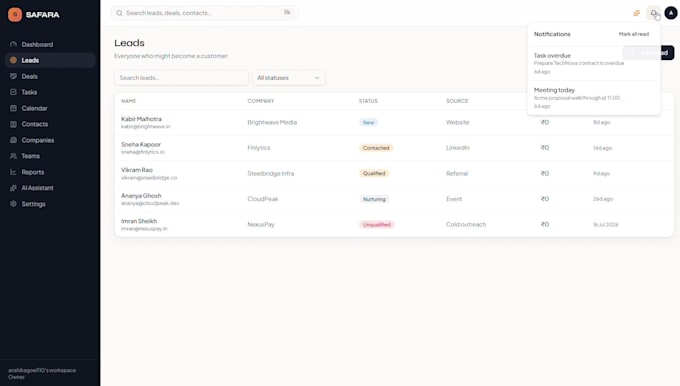Click Brightwave Media company cell
Image resolution: width=680 pixels, height=386 pixels.
point(272,122)
